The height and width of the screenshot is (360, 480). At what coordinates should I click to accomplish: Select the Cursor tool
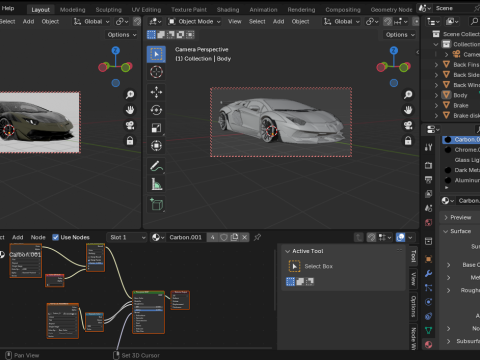click(156, 72)
